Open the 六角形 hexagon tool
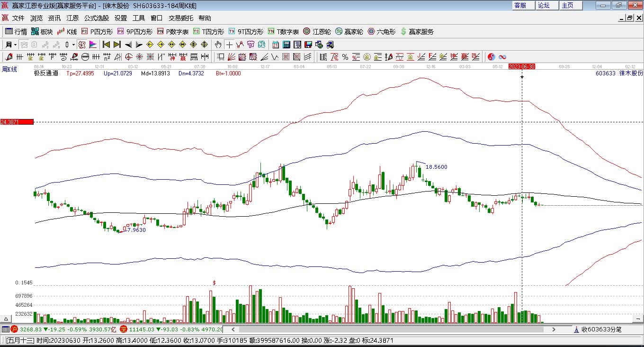644x347 pixels. [x=381, y=32]
